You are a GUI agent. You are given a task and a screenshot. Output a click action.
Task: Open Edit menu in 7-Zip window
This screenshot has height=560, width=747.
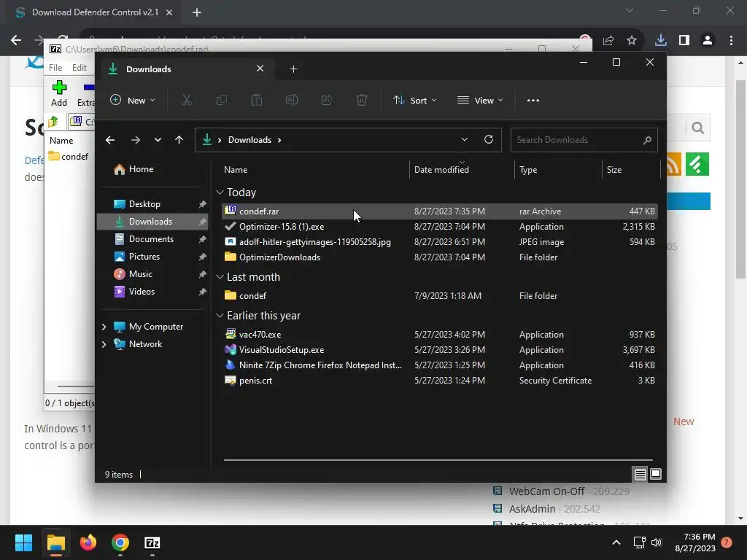[x=79, y=68]
